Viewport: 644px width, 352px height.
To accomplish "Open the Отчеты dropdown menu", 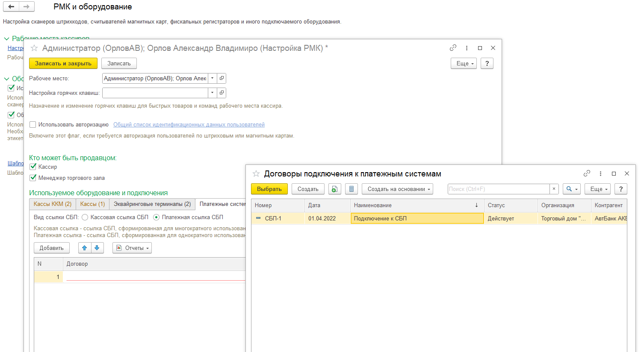I will click(x=132, y=248).
